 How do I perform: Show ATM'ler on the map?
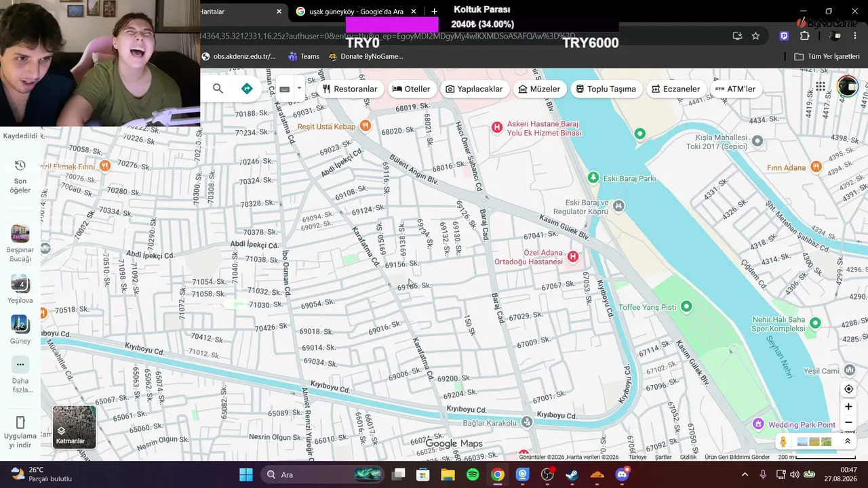[735, 89]
